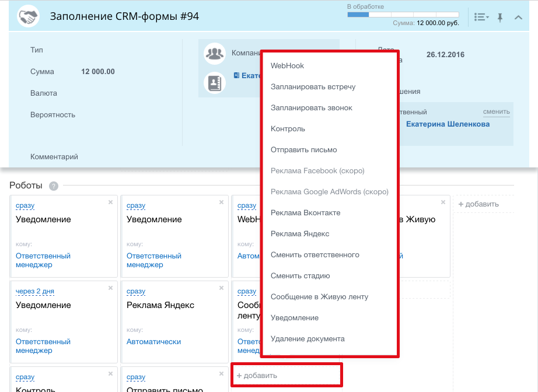Click + добавить in the rightmost column
Screen dimensions: 538x392
pos(478,204)
